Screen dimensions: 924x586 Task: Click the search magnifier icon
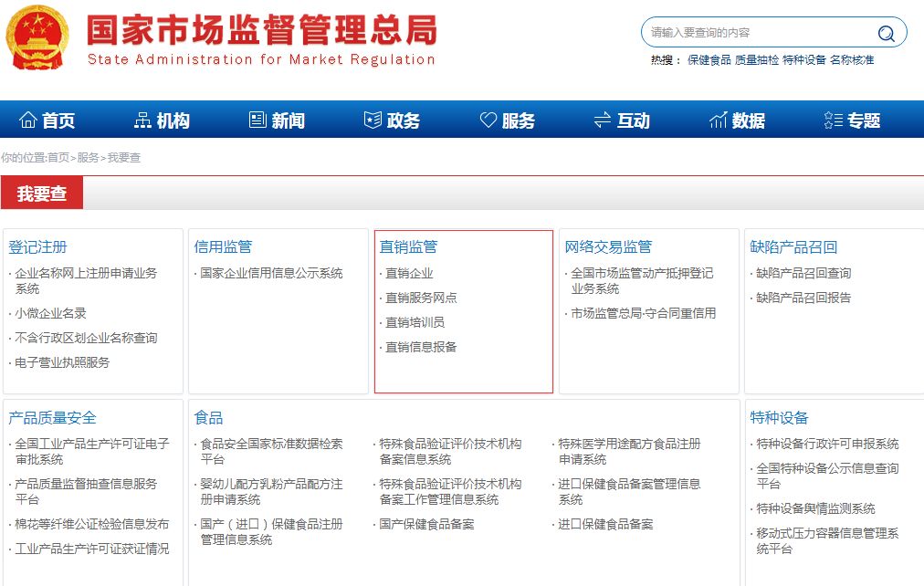(x=886, y=33)
